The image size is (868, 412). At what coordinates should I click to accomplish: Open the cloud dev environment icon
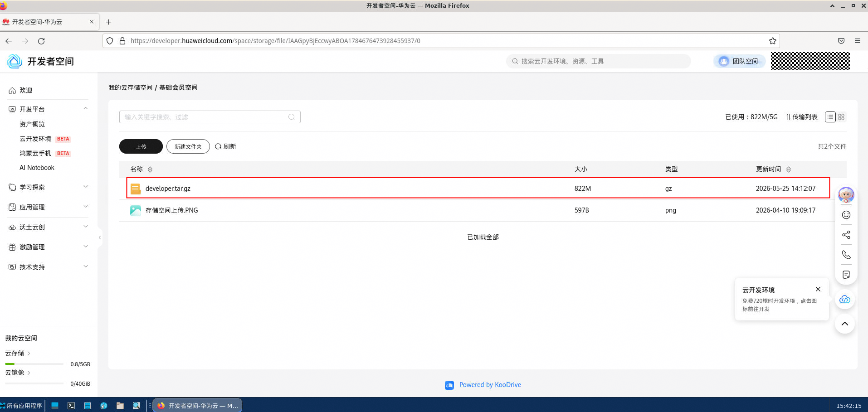tap(844, 299)
